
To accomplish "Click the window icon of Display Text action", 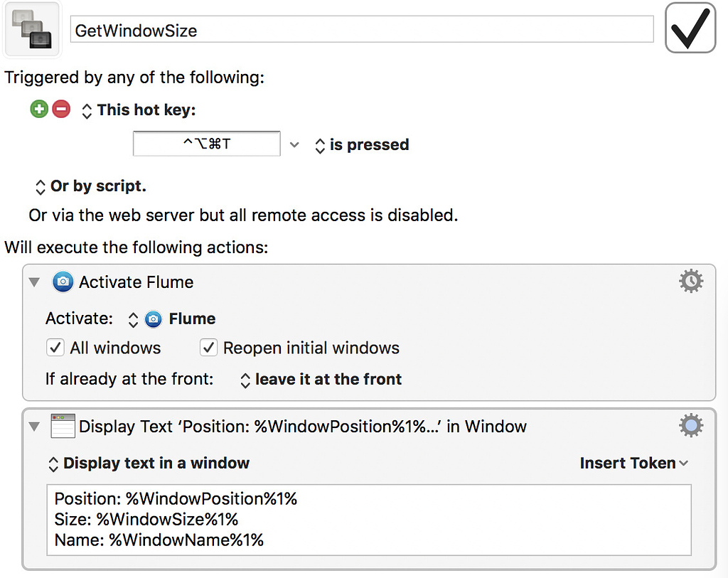I will (x=63, y=427).
